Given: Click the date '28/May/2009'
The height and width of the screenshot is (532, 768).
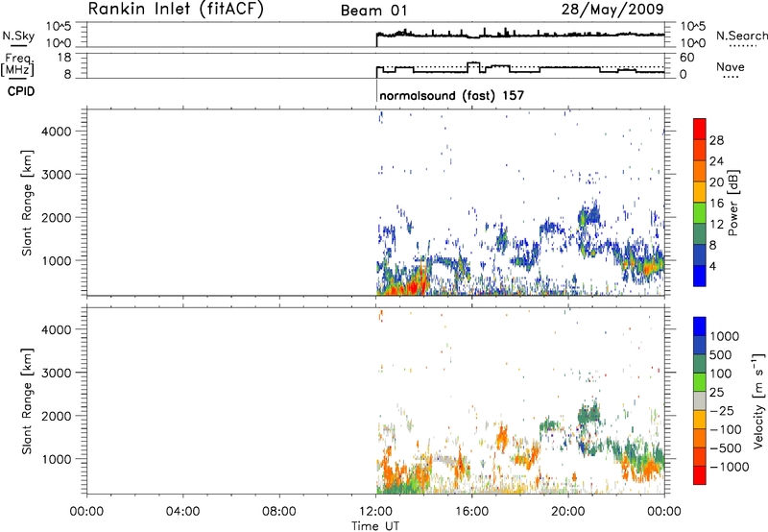Looking at the screenshot, I should pyautogui.click(x=612, y=10).
